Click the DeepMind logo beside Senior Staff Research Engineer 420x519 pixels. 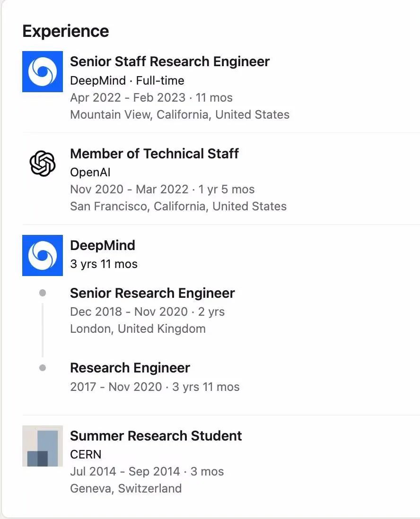click(43, 72)
